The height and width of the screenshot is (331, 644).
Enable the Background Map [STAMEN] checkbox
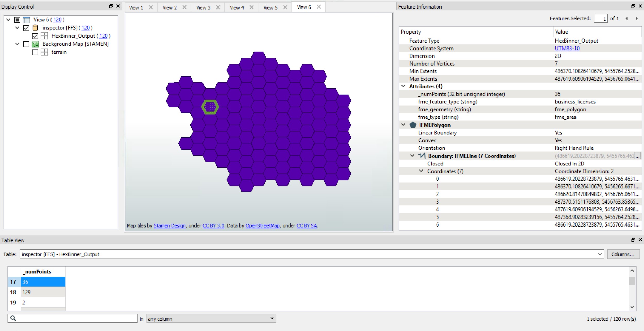(26, 44)
